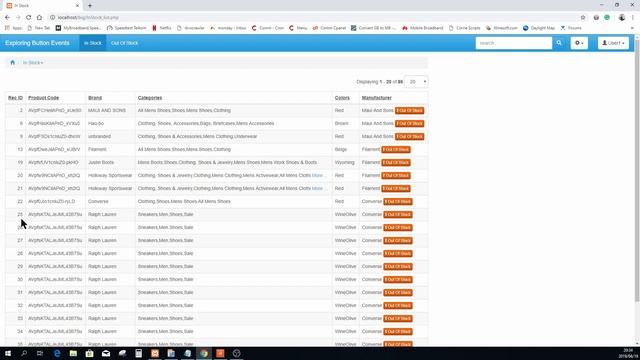Click Out Of Stock button for record 30
Screen dimensions: 640x360
(x=398, y=280)
